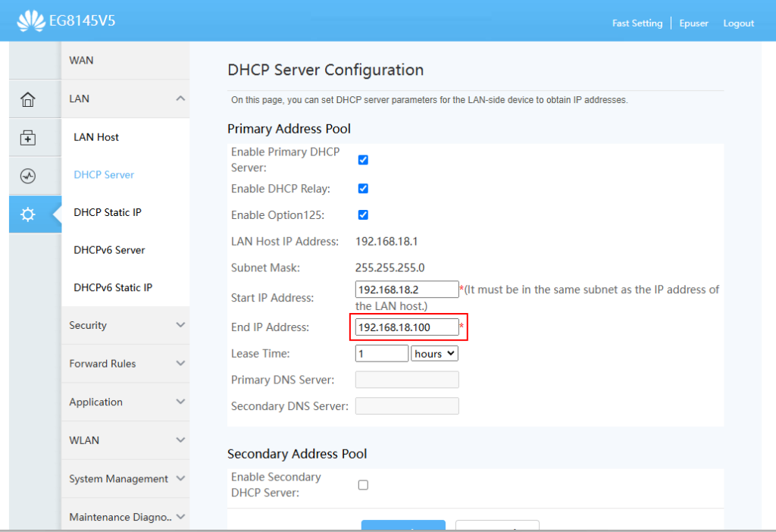Open the Lease Time hours dropdown
776x532 pixels.
pos(434,354)
